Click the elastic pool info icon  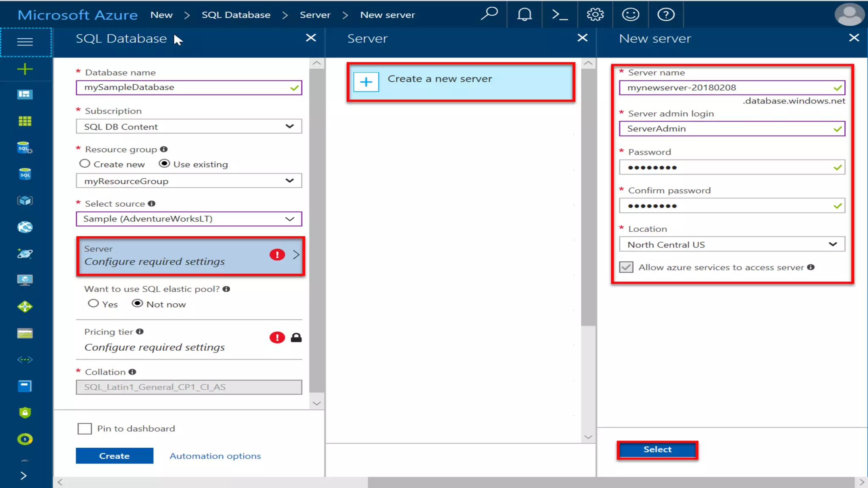point(226,289)
